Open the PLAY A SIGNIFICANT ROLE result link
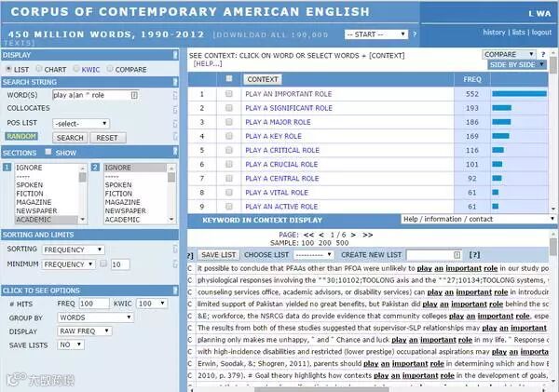Screen dimensions: 559x392 (x=289, y=108)
